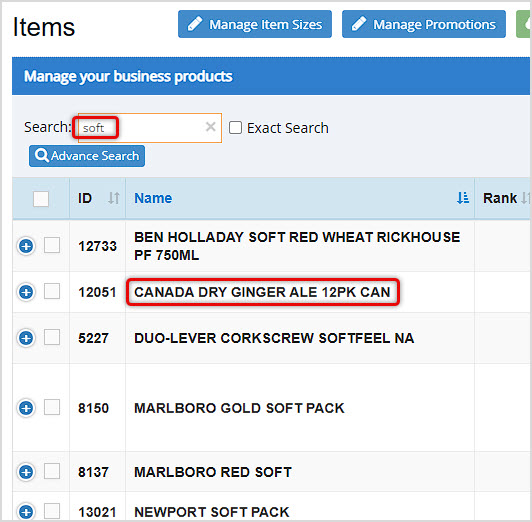
Task: Click MARLBORO RED SOFT item name
Action: (213, 472)
